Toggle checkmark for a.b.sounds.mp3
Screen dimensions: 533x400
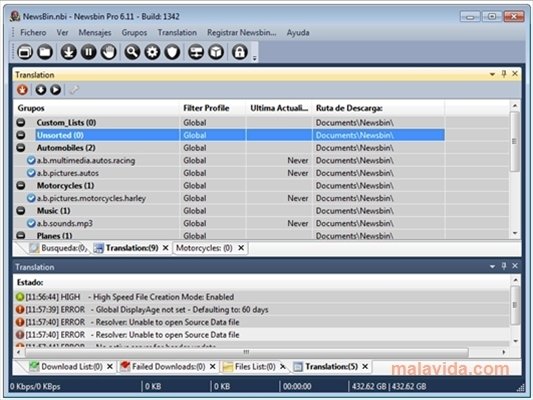pos(31,223)
